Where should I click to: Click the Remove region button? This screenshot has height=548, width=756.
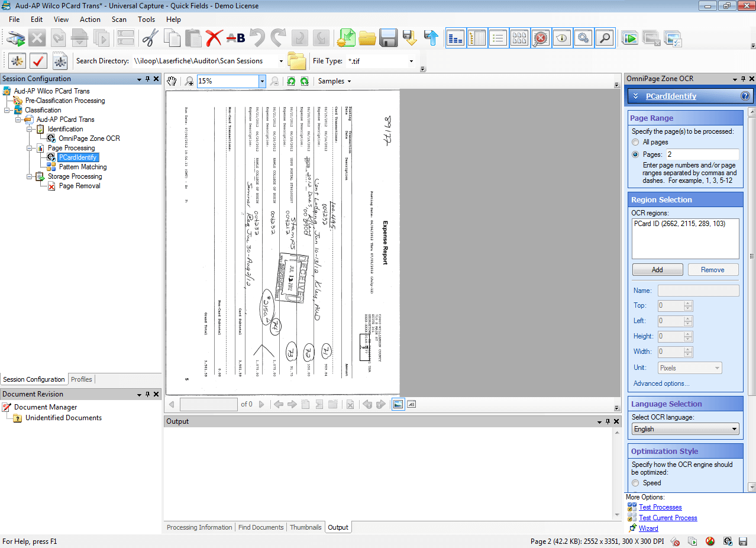click(713, 270)
